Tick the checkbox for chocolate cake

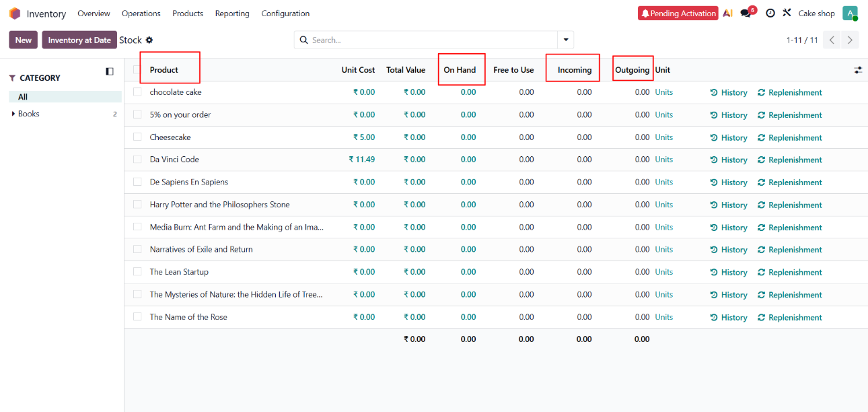click(137, 92)
